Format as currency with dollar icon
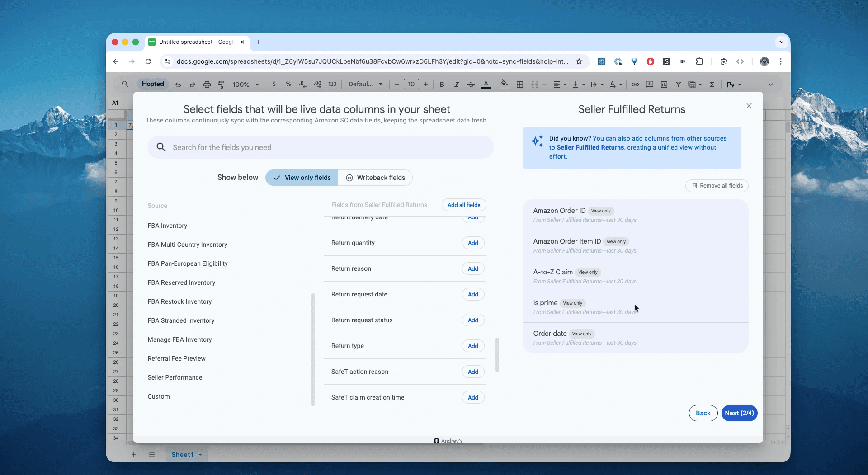The width and height of the screenshot is (868, 475). [x=274, y=84]
